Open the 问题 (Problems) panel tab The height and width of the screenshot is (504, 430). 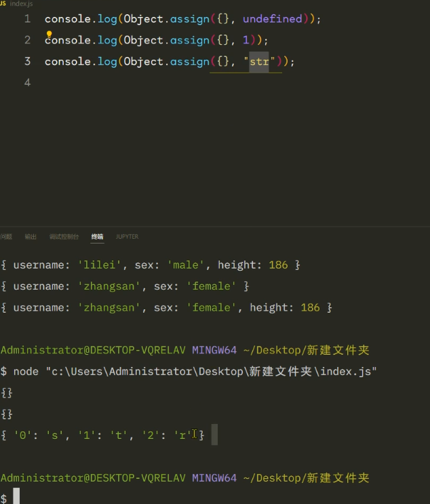pos(6,237)
